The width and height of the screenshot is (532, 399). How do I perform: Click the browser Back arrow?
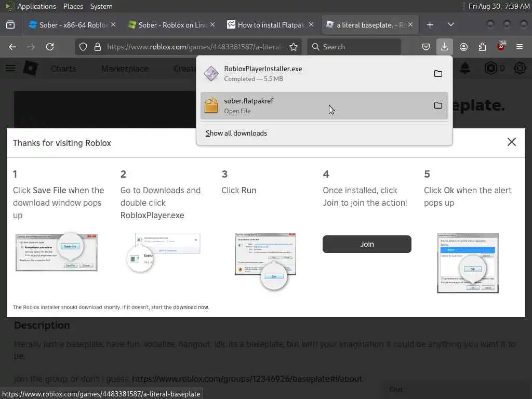coord(12,47)
